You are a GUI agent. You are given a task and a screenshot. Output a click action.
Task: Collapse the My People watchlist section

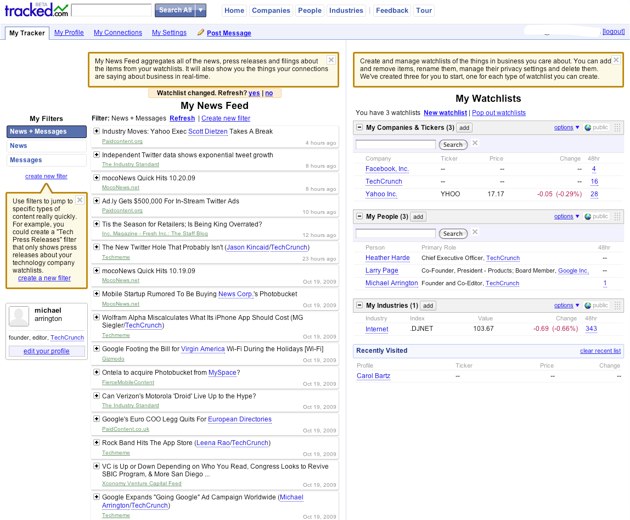tap(360, 216)
